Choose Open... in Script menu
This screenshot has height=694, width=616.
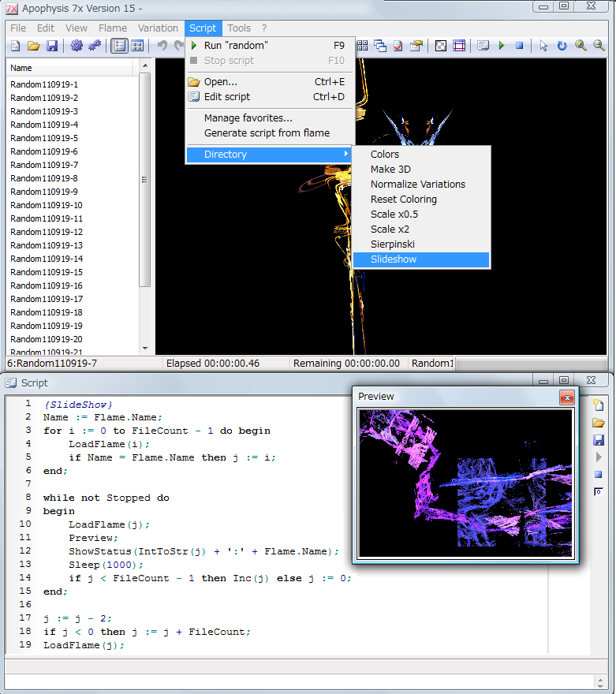(x=270, y=82)
